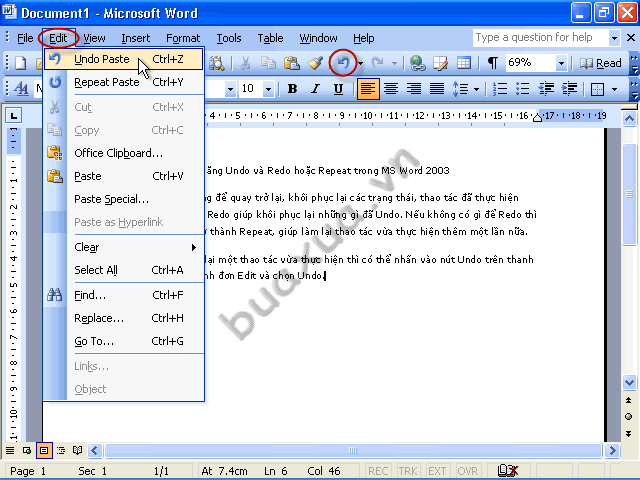Toggle Align Left paragraph button

point(368,89)
